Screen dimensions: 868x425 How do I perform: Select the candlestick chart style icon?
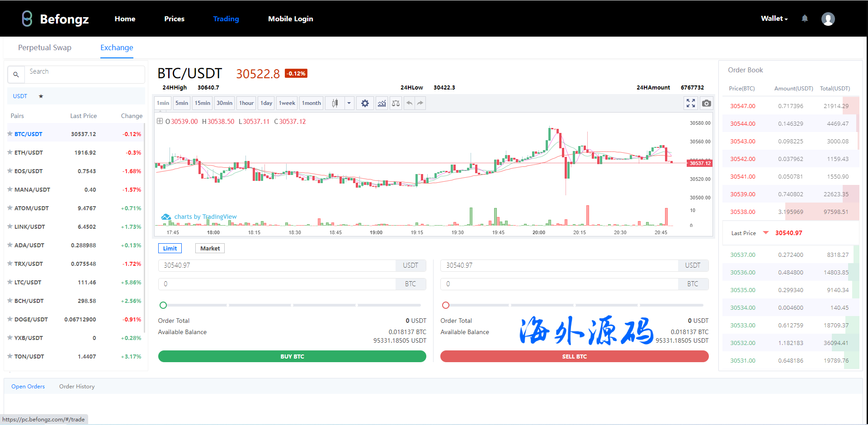pyautogui.click(x=335, y=104)
